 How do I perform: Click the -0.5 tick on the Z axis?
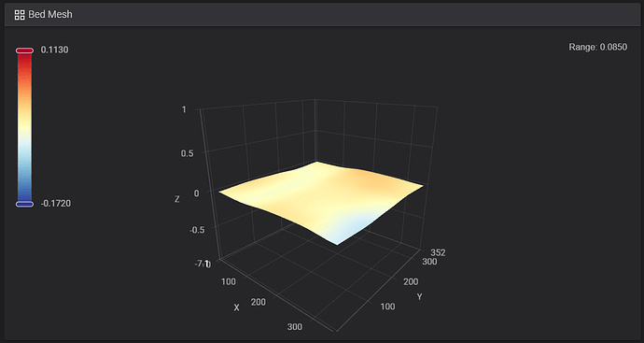click(197, 230)
